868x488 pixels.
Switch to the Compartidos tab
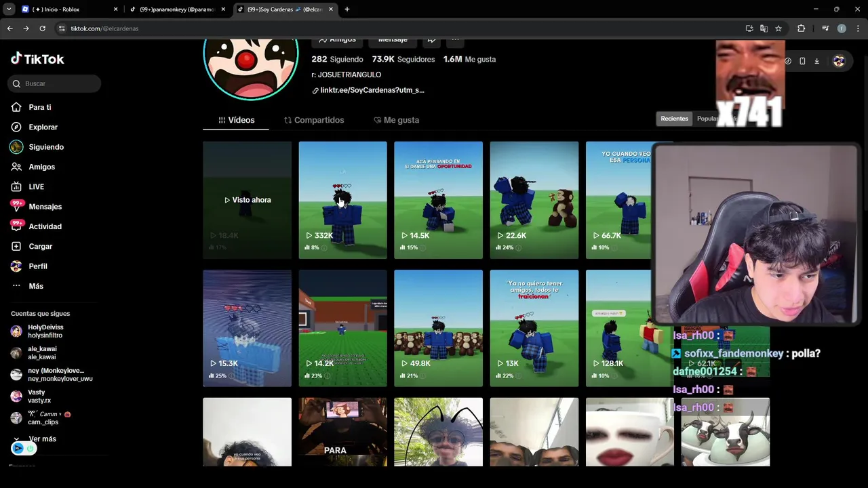tap(314, 120)
